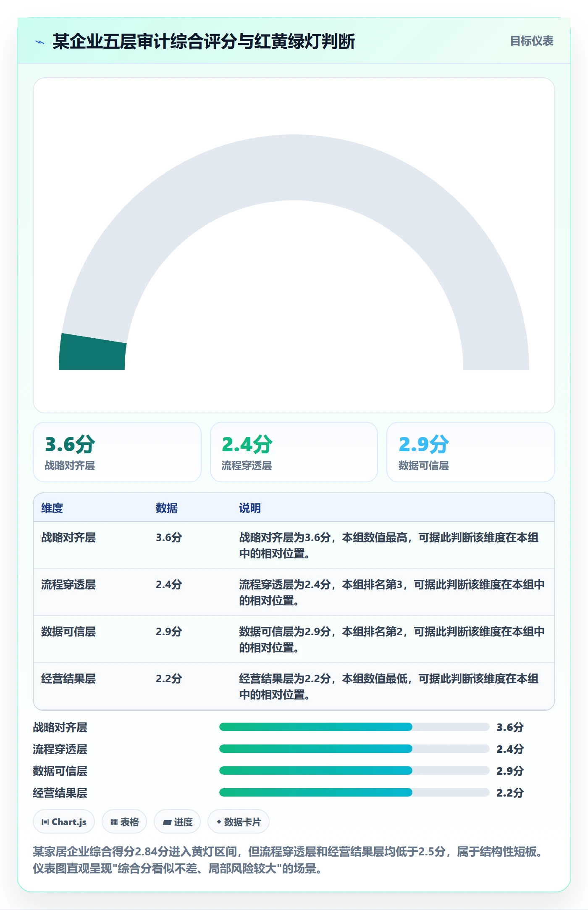Viewport: 588px width, 910px height.
Task: Click the 3.6分 progress bar value
Action: click(510, 727)
